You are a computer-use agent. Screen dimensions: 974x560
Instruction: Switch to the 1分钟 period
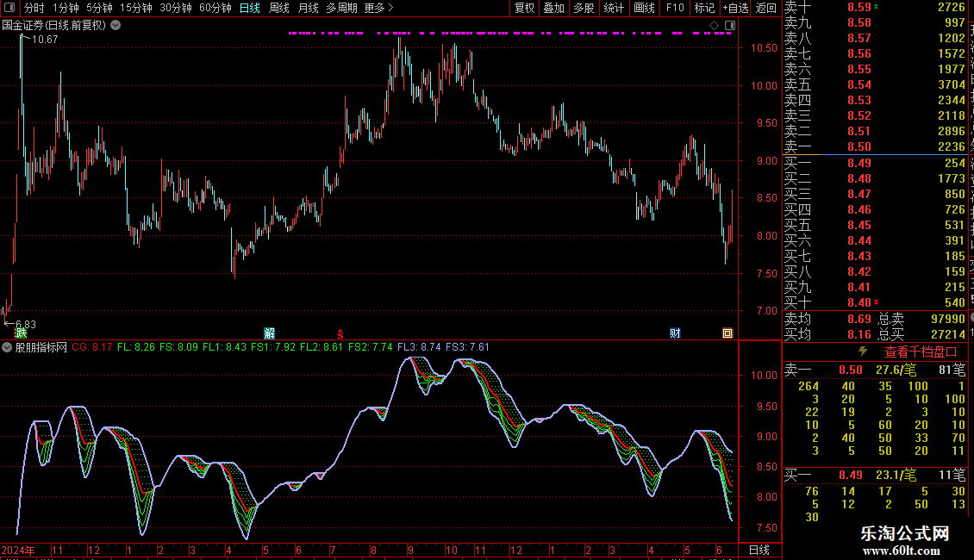66,8
